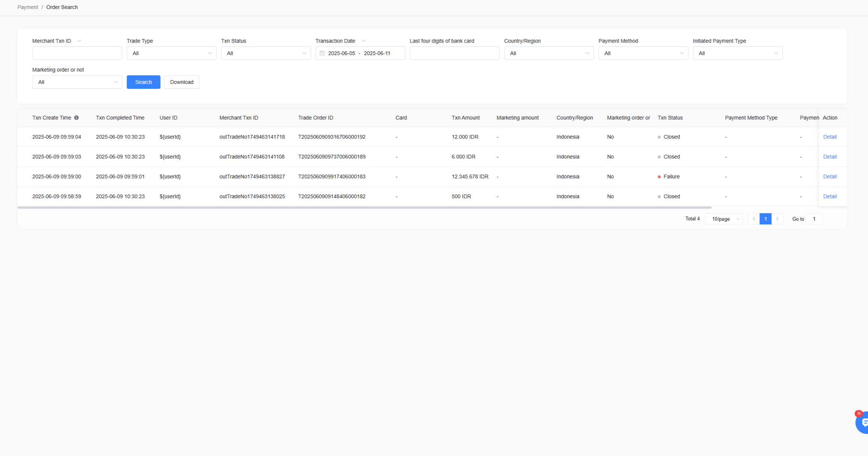
Task: Click the Txn Completed Time column header
Action: tap(120, 118)
